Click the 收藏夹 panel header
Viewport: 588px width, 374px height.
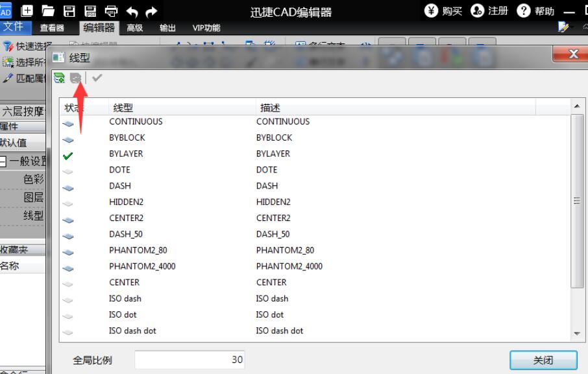pyautogui.click(x=23, y=250)
